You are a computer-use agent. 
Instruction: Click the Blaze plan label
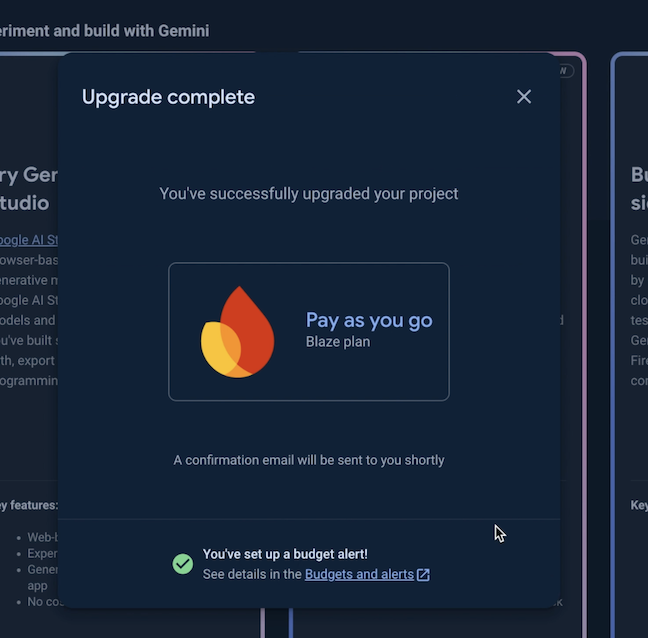pyautogui.click(x=338, y=342)
